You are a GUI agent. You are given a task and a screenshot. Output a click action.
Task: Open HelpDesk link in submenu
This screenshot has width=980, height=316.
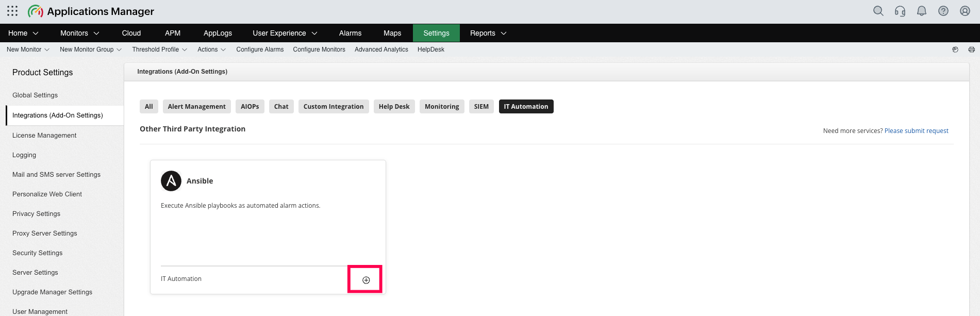click(431, 49)
